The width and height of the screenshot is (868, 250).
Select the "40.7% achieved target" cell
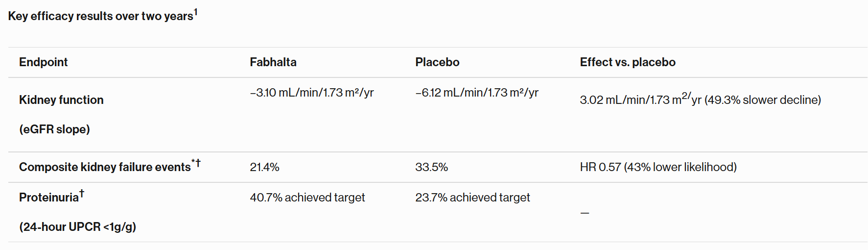coord(307,198)
